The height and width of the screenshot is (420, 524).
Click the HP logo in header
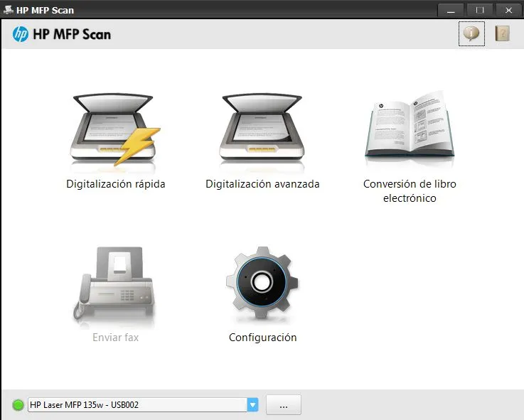(x=21, y=34)
